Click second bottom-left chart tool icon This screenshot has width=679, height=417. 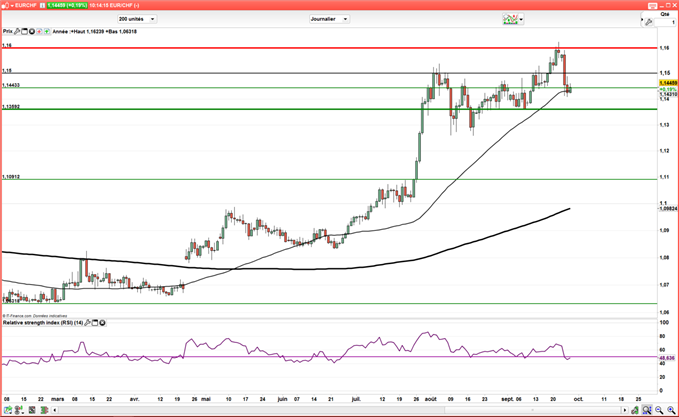pyautogui.click(x=19, y=410)
